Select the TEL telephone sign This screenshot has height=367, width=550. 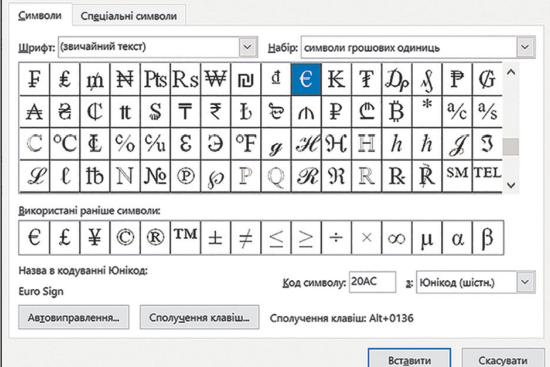(487, 176)
